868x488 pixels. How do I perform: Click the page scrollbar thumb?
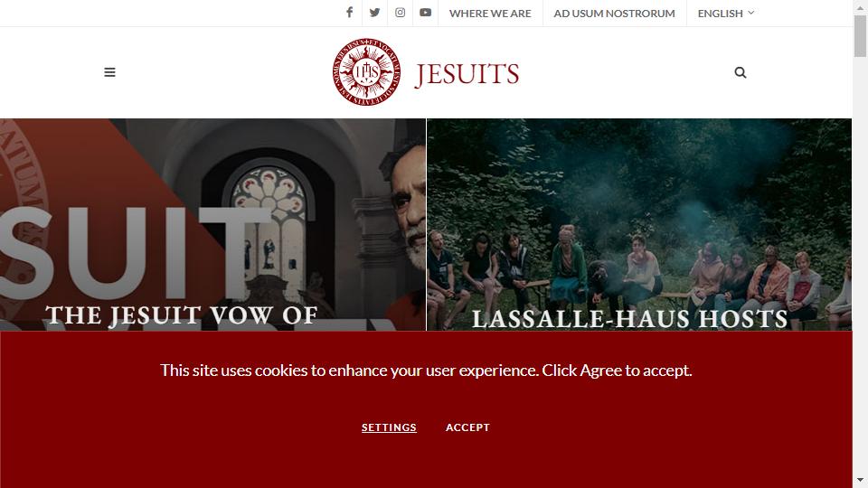coord(860,36)
